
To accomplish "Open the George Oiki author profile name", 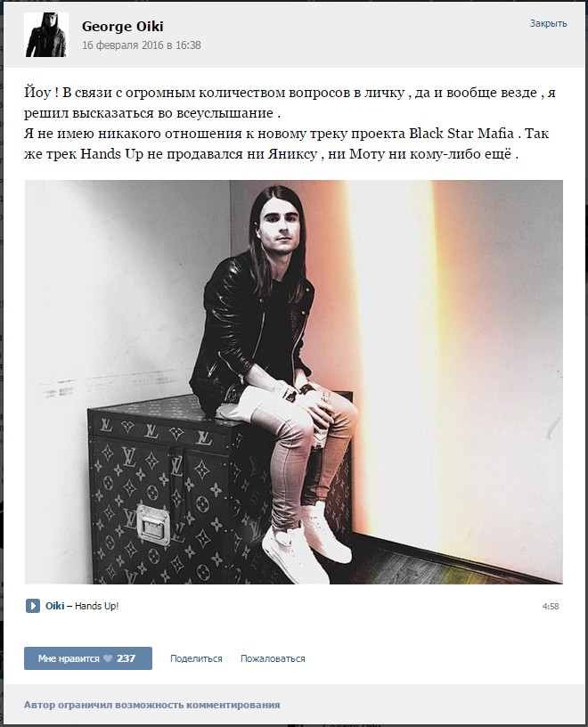I will click(122, 27).
